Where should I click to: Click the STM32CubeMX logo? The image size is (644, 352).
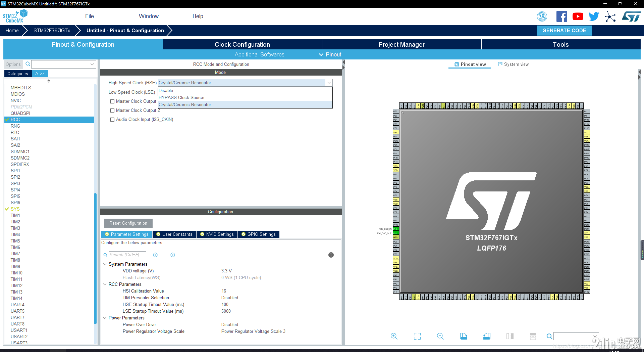coord(15,16)
